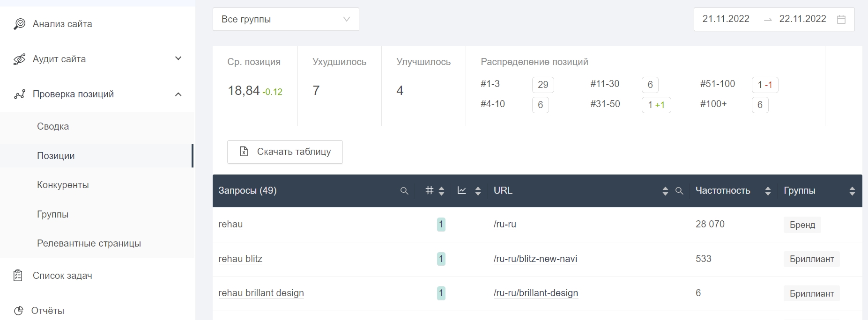Open the Все группы dropdown
868x320 pixels.
point(286,19)
